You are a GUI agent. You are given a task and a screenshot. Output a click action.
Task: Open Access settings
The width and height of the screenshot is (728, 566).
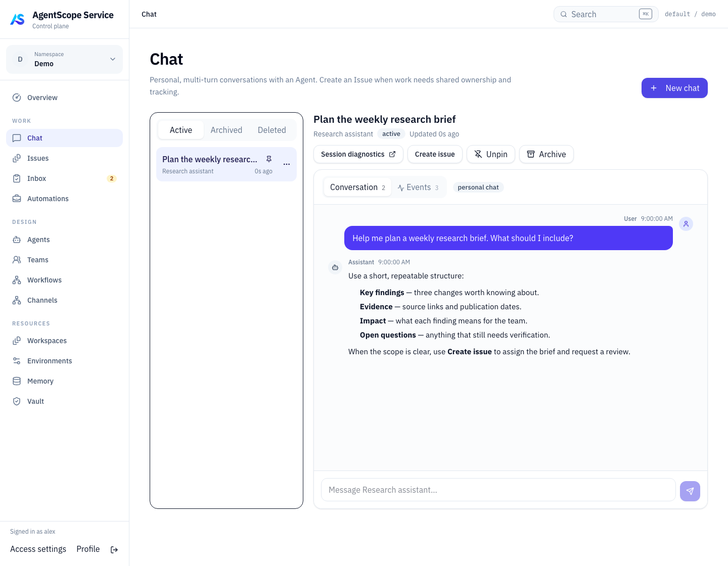[x=38, y=549]
